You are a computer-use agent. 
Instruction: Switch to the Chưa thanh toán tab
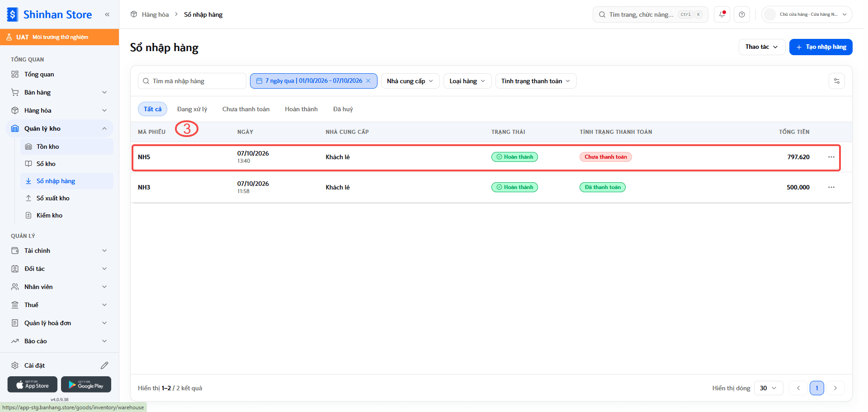click(246, 109)
